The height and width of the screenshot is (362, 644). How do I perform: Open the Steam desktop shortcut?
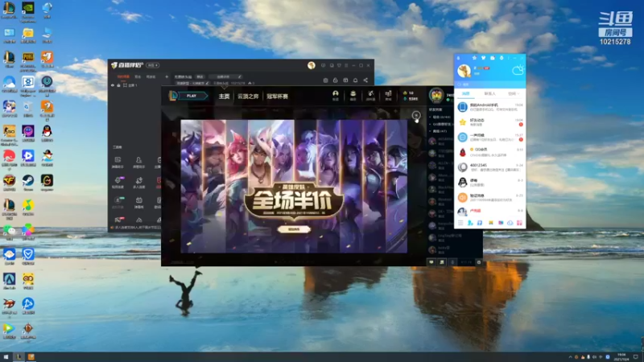[28, 182]
